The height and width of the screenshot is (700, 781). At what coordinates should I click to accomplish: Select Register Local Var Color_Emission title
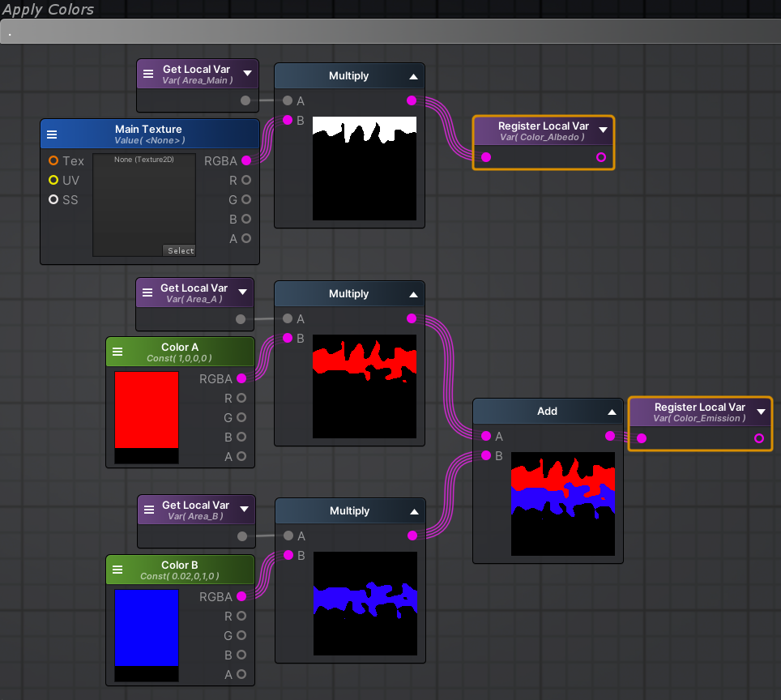pos(700,407)
